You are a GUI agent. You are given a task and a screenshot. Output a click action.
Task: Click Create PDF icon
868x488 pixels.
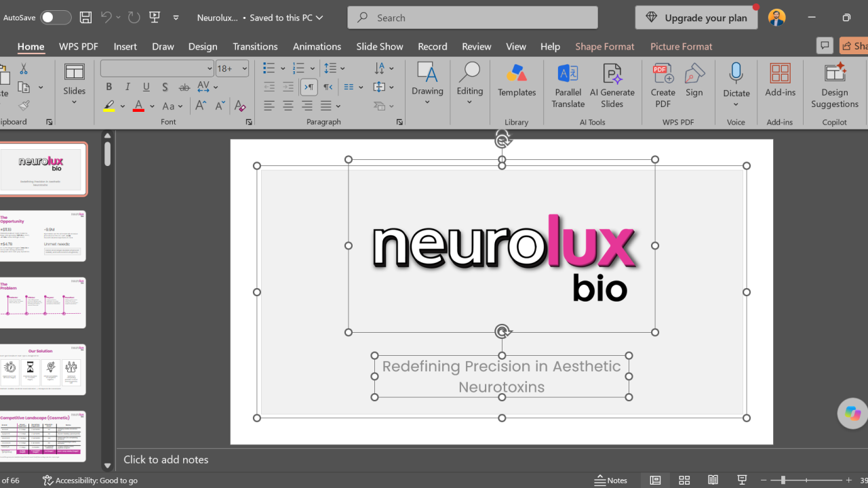click(x=663, y=85)
